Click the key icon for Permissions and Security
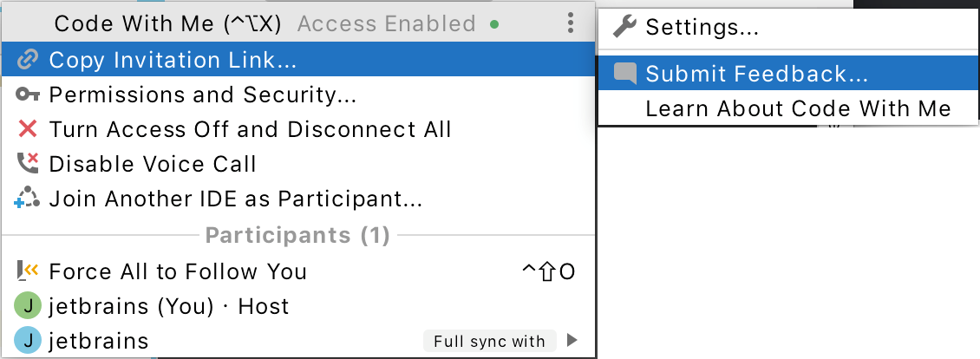The width and height of the screenshot is (980, 359). click(x=28, y=95)
